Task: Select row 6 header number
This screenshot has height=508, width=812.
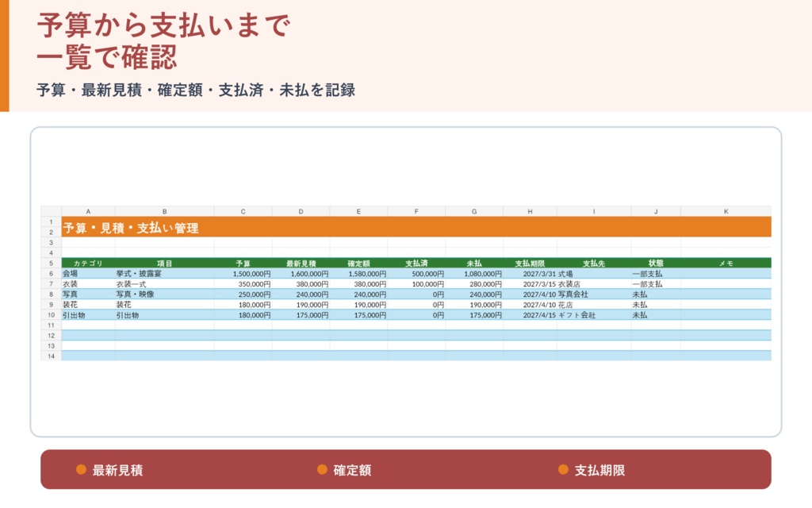Action: pos(51,274)
